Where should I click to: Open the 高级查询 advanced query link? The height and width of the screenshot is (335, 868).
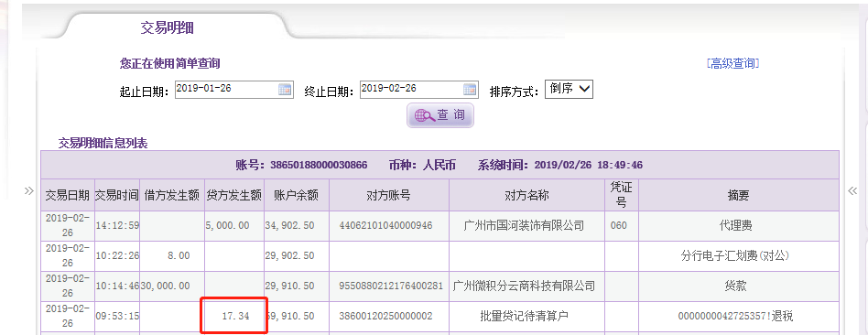[x=732, y=63]
